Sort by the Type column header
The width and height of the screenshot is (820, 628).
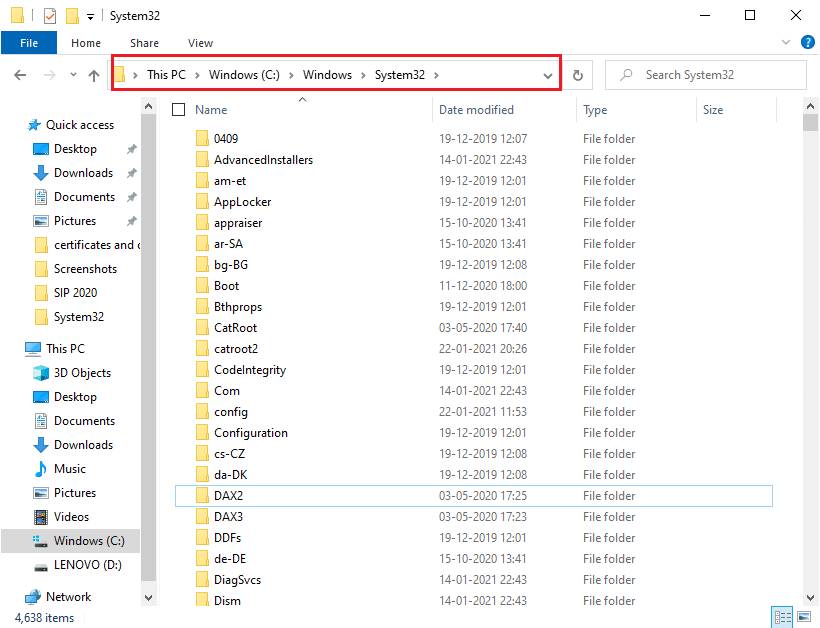(595, 110)
